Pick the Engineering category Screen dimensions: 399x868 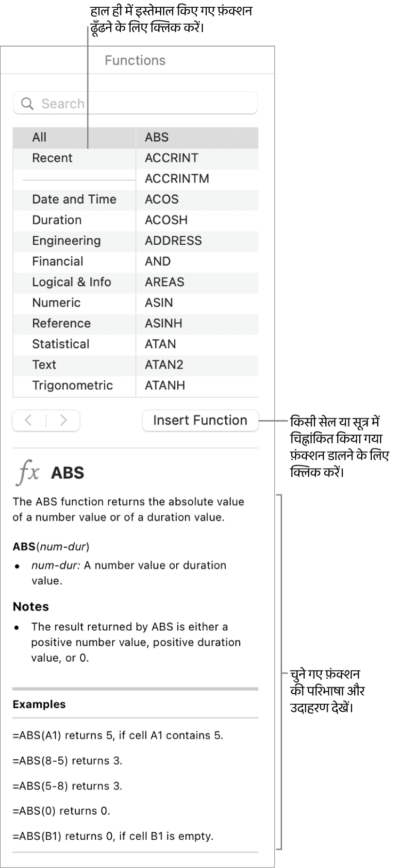click(x=66, y=241)
